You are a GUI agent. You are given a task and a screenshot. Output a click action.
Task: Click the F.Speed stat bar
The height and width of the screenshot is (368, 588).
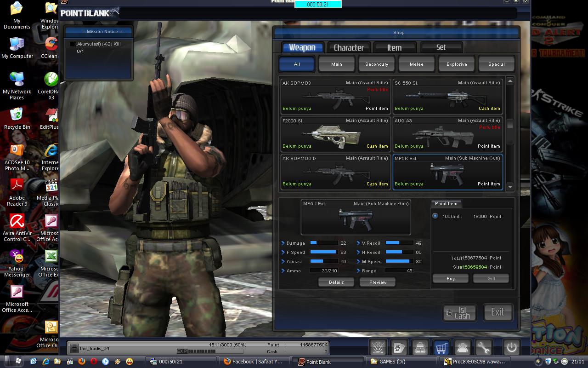[324, 252]
